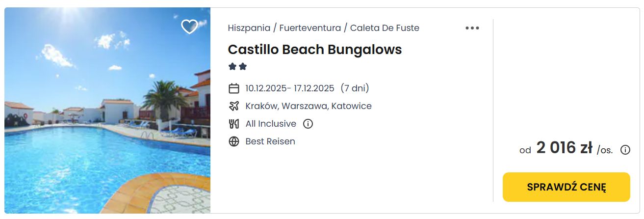Image resolution: width=644 pixels, height=219 pixels.
Task: Click the Kraków, Warszawa, Katowice departure text
Action: [x=309, y=106]
